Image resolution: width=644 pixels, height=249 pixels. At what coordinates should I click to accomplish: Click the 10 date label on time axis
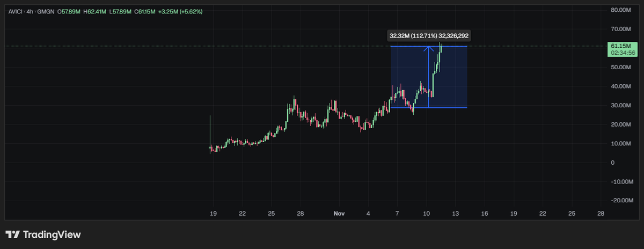click(x=427, y=214)
